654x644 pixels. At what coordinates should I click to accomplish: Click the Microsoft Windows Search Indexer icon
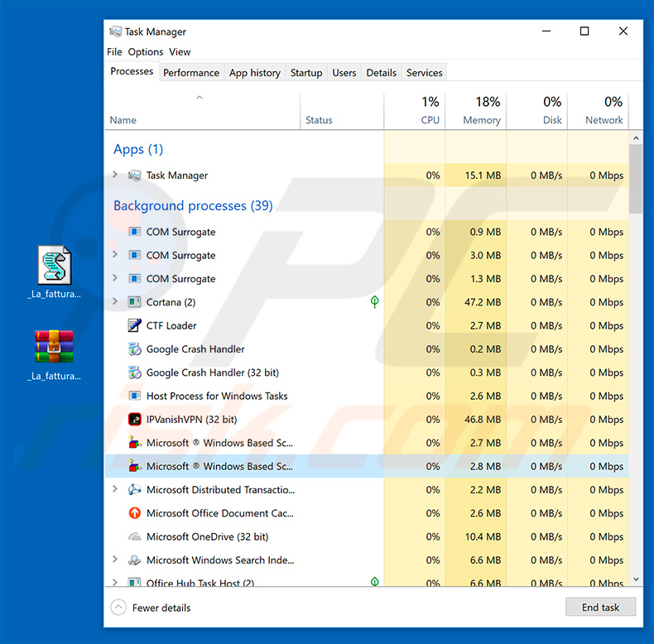[134, 560]
